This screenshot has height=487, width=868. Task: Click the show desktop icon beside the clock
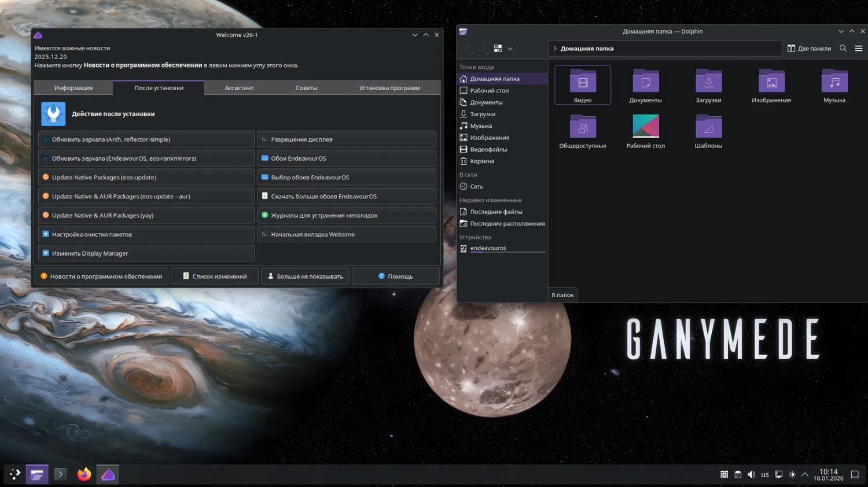[x=855, y=474]
